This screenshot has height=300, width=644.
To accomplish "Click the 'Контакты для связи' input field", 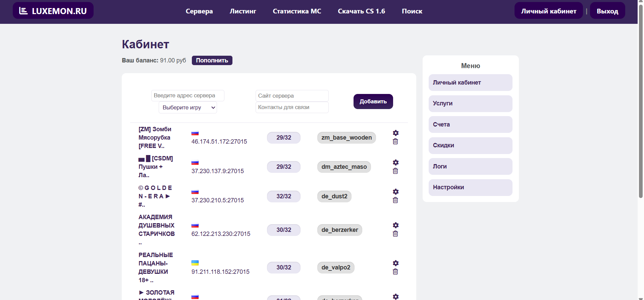I will [292, 107].
